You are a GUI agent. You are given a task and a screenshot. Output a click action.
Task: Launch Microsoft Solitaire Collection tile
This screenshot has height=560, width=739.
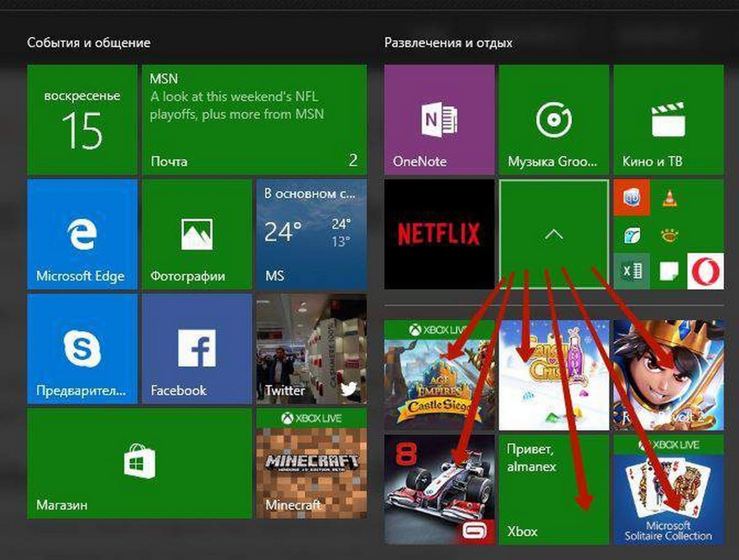(x=669, y=489)
